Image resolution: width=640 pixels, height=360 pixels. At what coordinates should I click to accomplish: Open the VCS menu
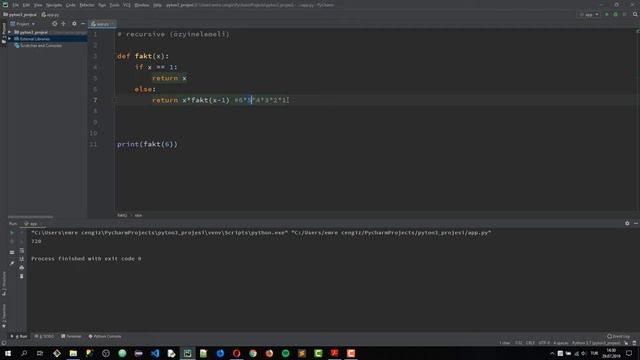pyautogui.click(x=127, y=5)
